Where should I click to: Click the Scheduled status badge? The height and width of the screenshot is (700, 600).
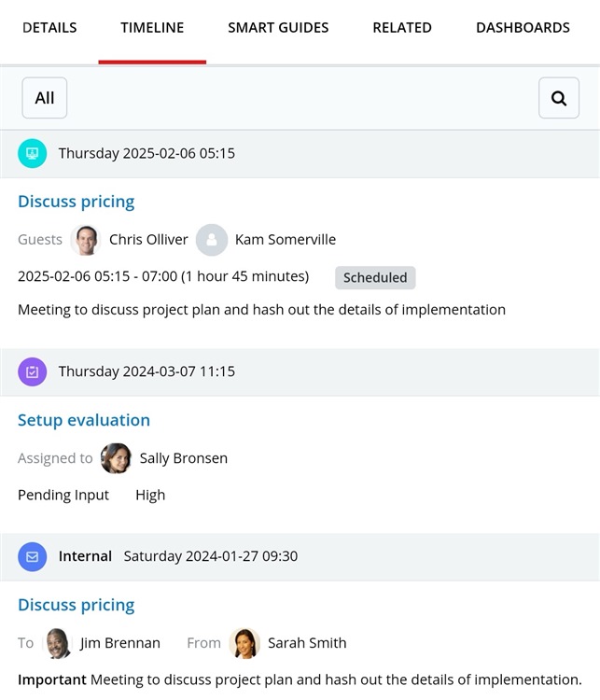coord(375,277)
